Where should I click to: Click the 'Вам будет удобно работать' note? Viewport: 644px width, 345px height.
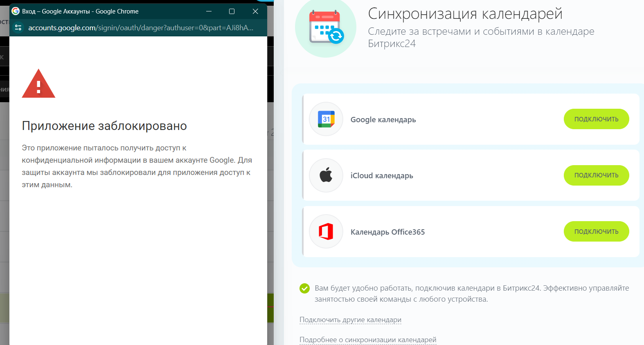coord(472,293)
